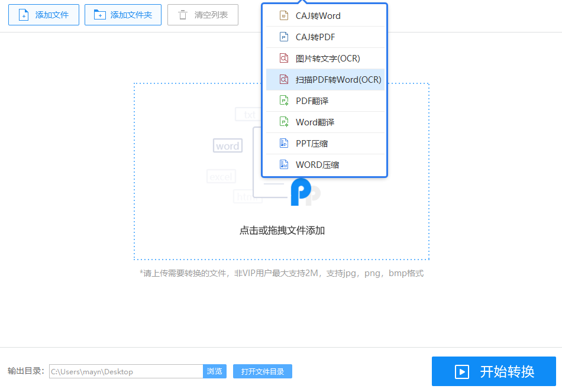Screen dimensions: 562x392
Task: Start conversion with 开始转换 button
Action: (493, 371)
